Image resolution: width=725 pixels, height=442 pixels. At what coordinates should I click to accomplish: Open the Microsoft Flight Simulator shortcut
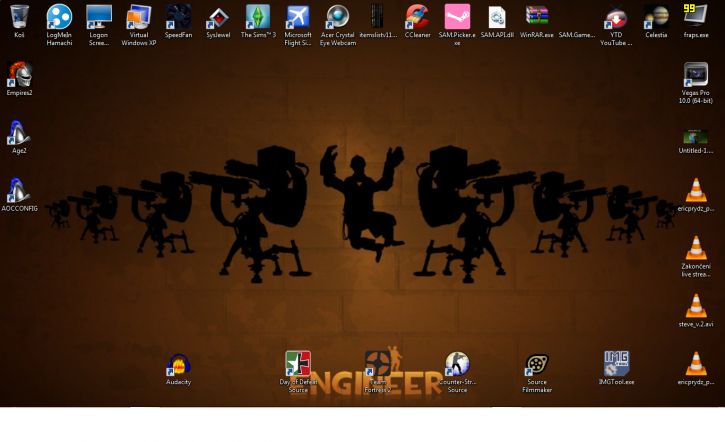(298, 17)
